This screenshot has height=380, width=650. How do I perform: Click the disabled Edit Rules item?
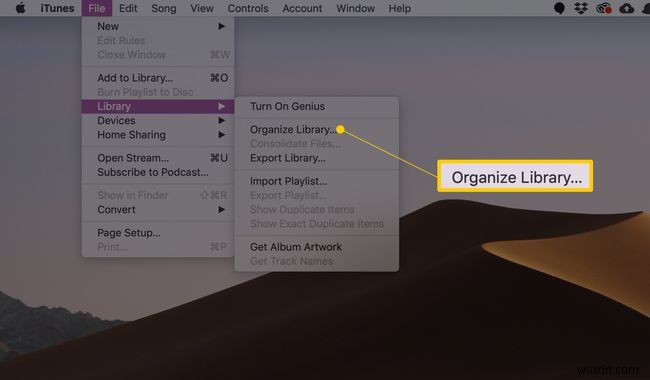(158, 41)
